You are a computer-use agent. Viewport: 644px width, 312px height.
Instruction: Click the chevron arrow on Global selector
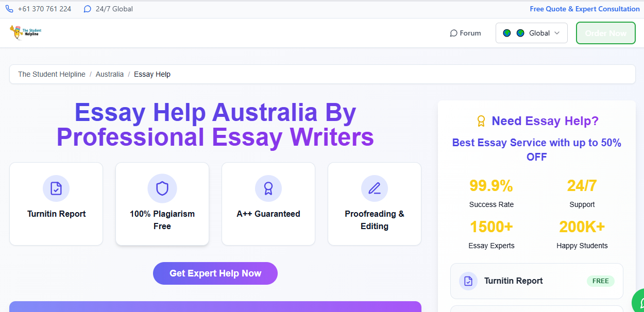tap(557, 33)
